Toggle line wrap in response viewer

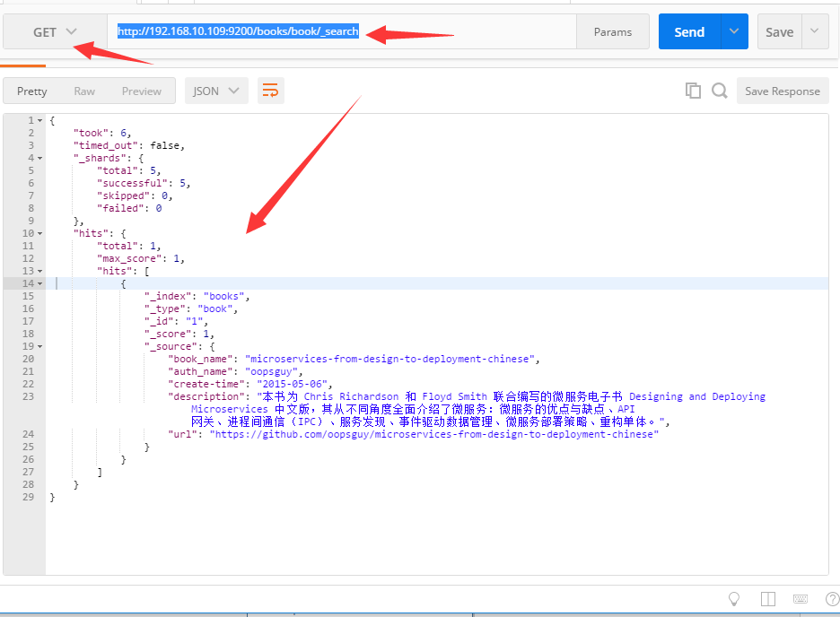click(270, 91)
